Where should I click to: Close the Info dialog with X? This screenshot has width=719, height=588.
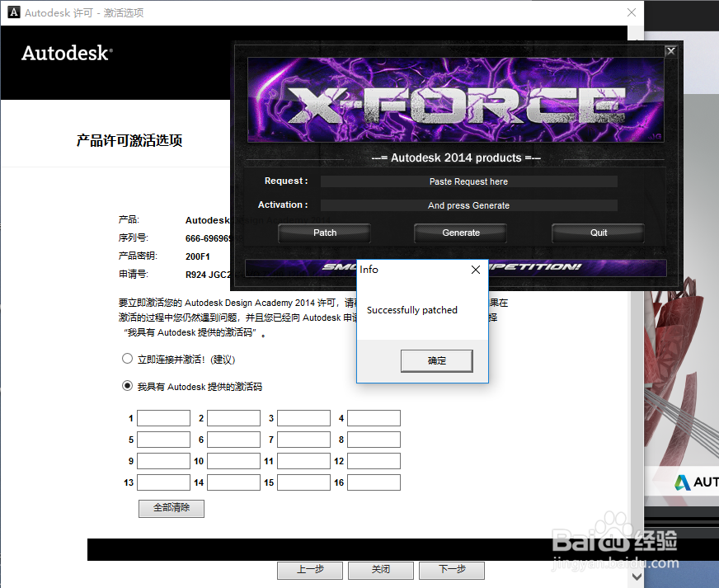476,270
